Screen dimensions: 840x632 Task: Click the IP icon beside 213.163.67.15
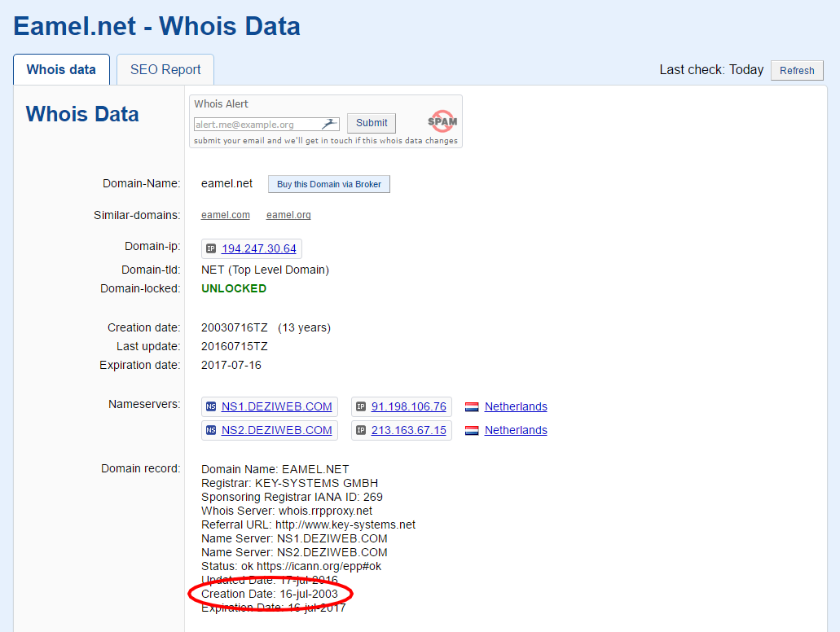pos(361,430)
